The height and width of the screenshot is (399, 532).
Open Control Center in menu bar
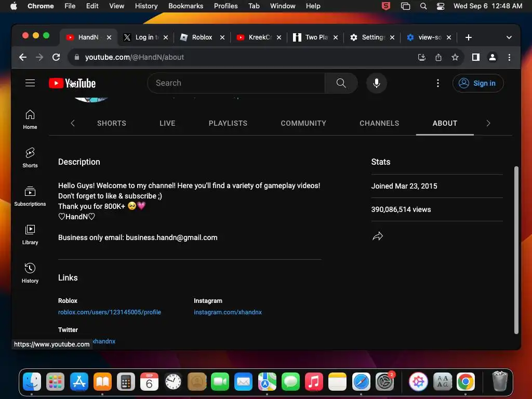point(441,6)
